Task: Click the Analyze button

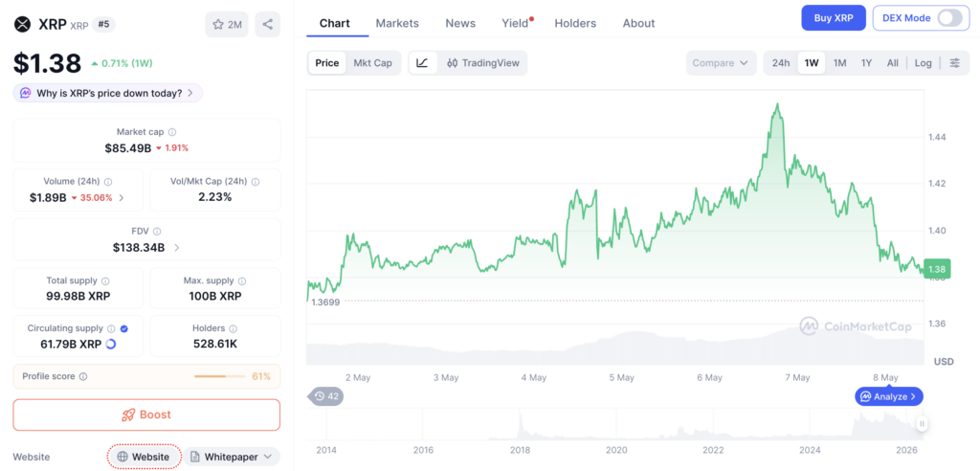Action: click(x=889, y=396)
